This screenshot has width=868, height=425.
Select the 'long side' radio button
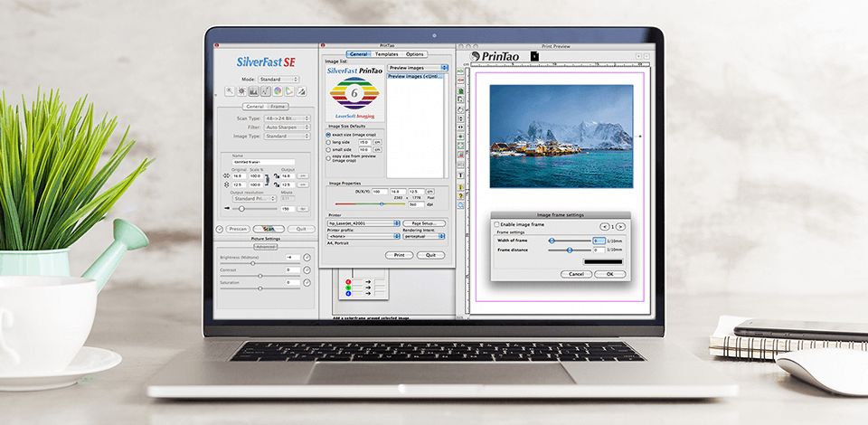pyautogui.click(x=328, y=142)
